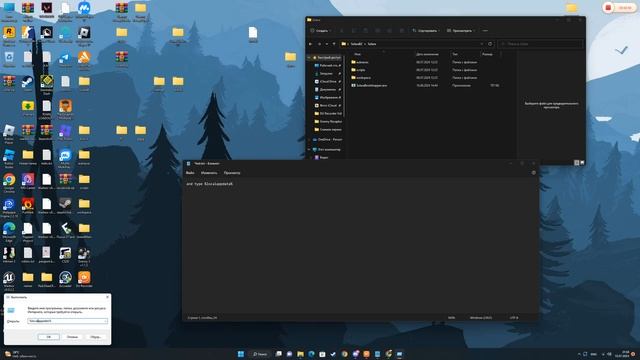640x360 pixels.
Task: Open the Telegram desktop shortcut
Action: 65,58
